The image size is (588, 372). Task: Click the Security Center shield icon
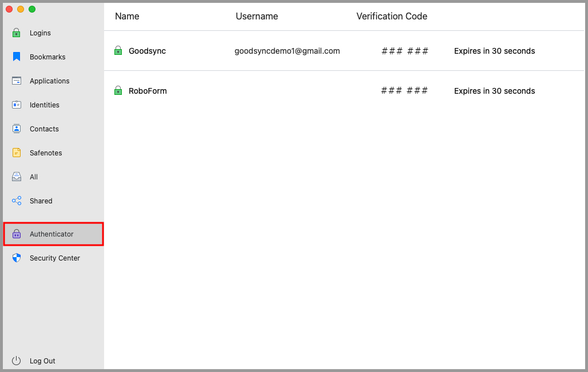17,258
